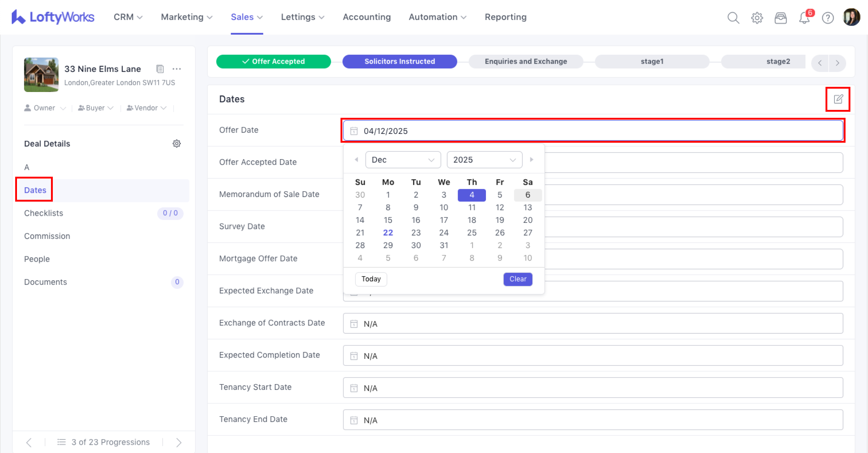The height and width of the screenshot is (453, 868).
Task: Expand the month dropdown showing Dec
Action: tap(403, 160)
